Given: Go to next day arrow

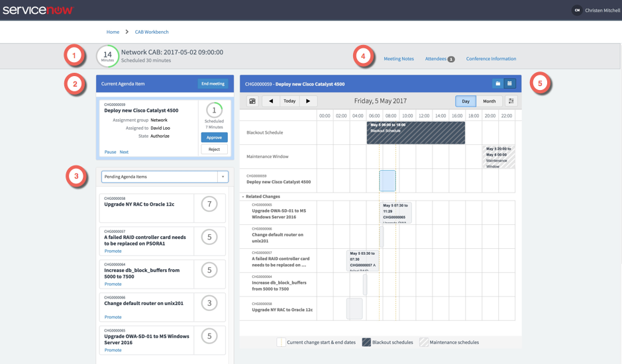Looking at the screenshot, I should point(308,101).
